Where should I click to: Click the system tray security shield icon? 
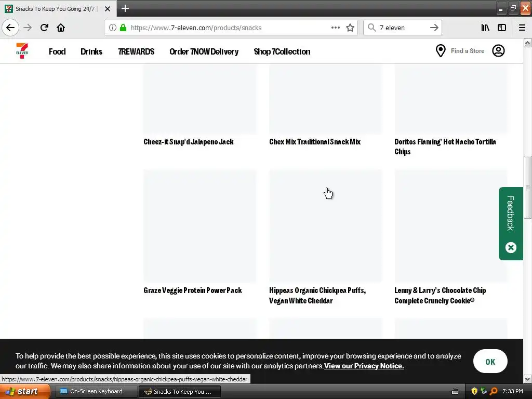474,391
